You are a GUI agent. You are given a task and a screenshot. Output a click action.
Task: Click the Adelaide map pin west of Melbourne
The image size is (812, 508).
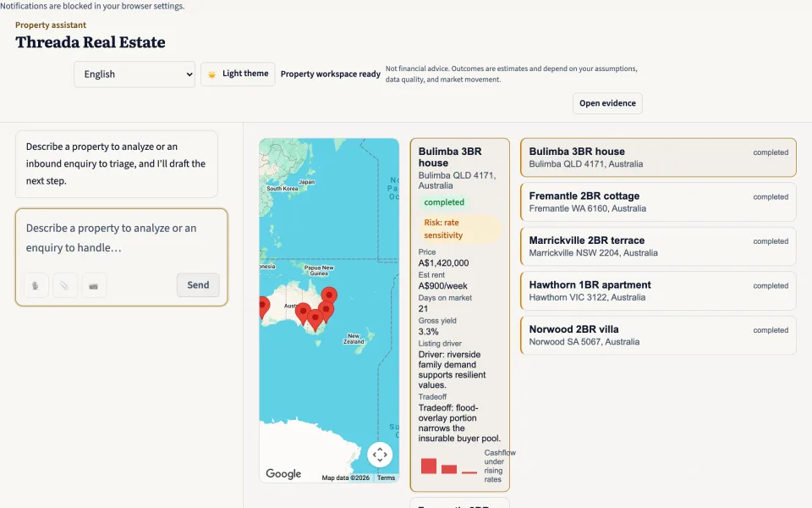[303, 314]
